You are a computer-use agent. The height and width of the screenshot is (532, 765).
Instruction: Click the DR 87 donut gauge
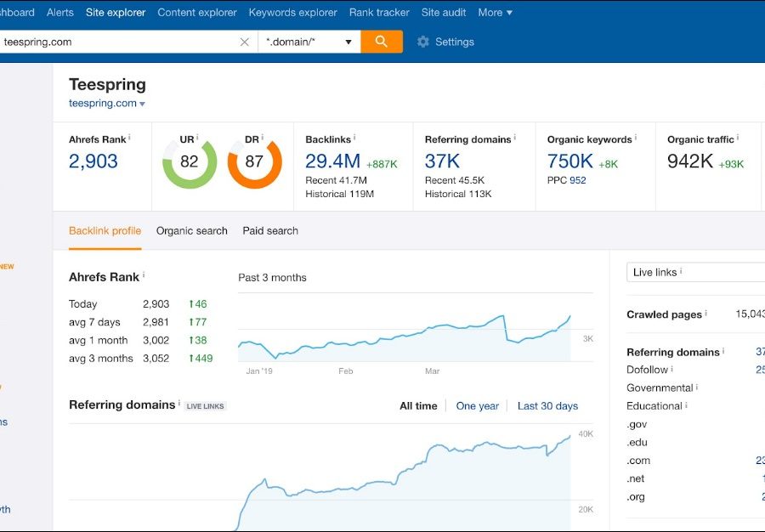[x=254, y=161]
